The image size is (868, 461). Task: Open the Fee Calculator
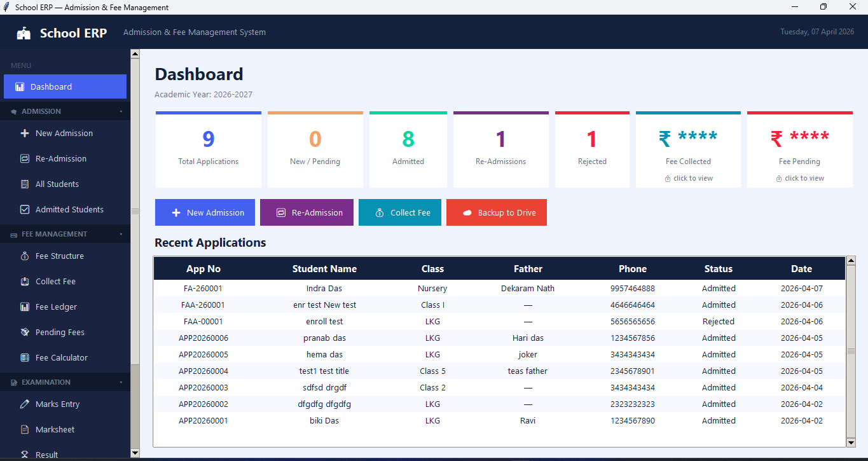coord(62,357)
